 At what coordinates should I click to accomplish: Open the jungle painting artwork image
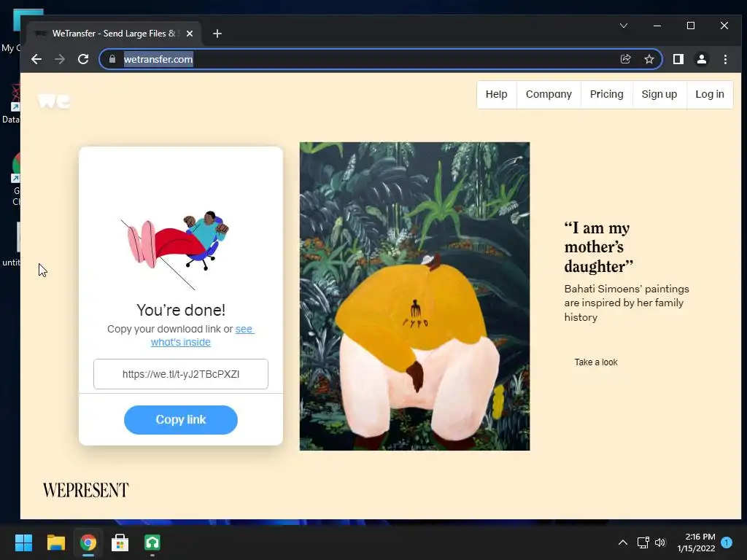click(x=414, y=296)
